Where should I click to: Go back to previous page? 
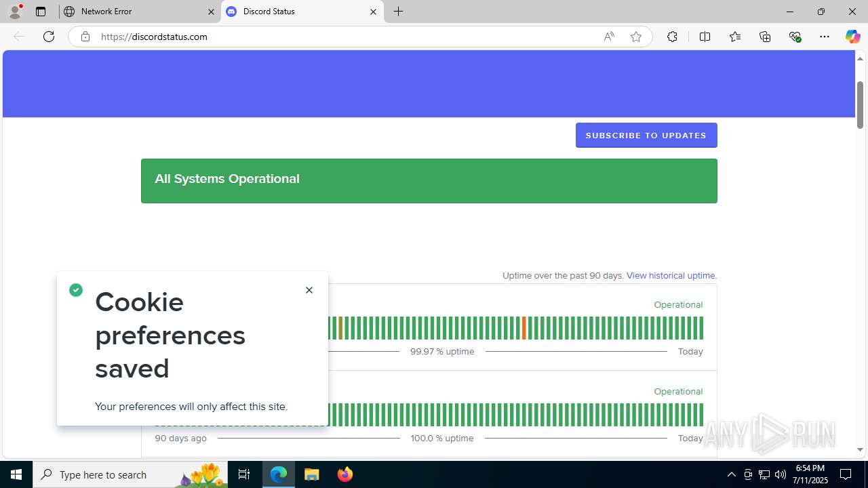[19, 37]
